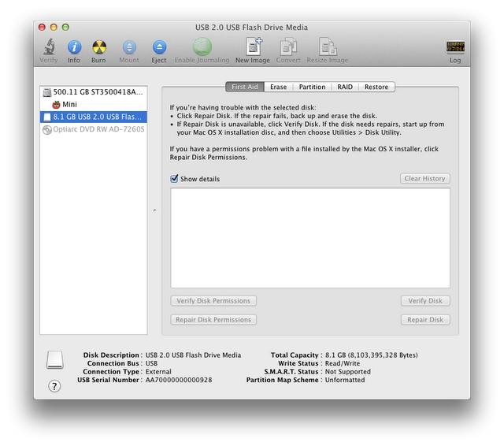Select the 500.11 GB ST3500418A disk row
The height and width of the screenshot is (446, 504).
(94, 92)
